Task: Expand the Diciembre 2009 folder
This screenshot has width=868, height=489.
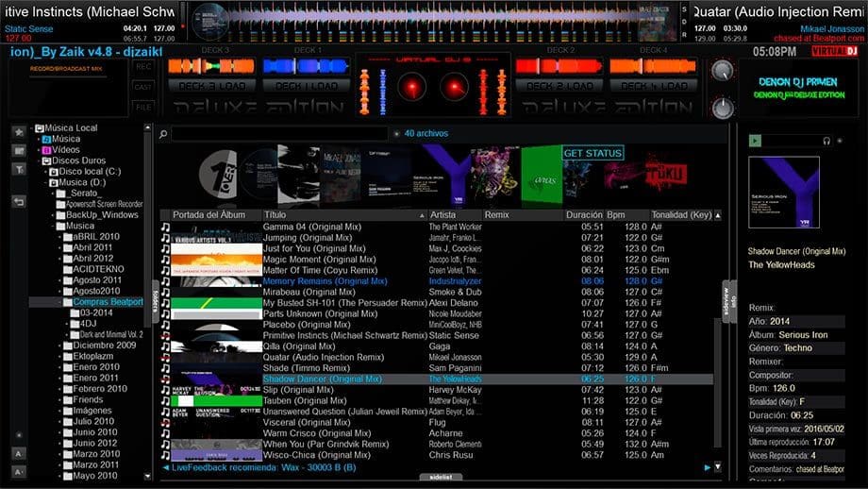Action: coord(59,346)
